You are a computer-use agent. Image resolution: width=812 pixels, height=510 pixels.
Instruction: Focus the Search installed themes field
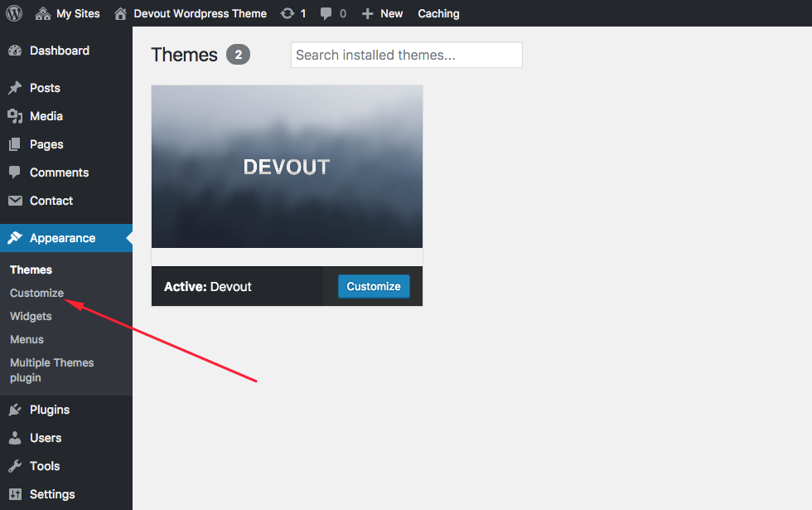[x=407, y=55]
